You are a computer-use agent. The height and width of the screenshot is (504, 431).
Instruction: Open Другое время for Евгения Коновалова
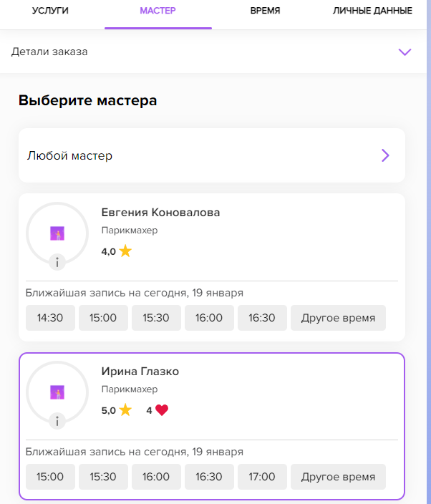pos(338,318)
